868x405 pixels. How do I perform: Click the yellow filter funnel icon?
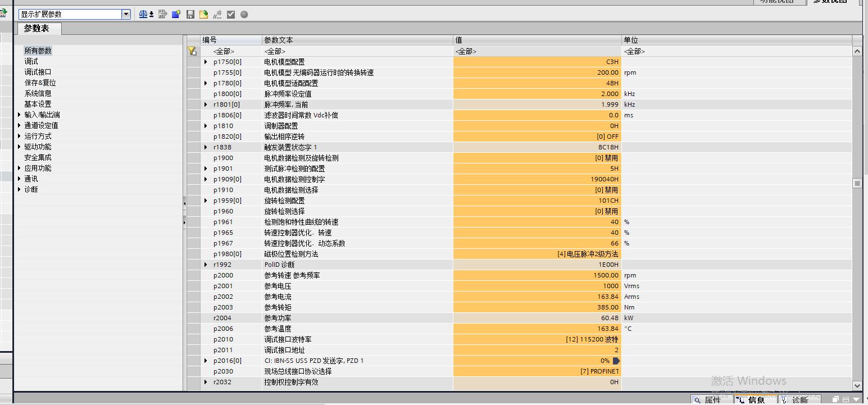pos(192,51)
